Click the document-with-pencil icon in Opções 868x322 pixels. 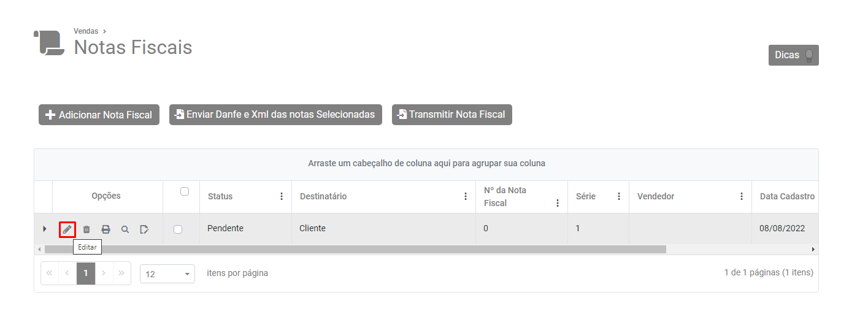click(x=144, y=229)
